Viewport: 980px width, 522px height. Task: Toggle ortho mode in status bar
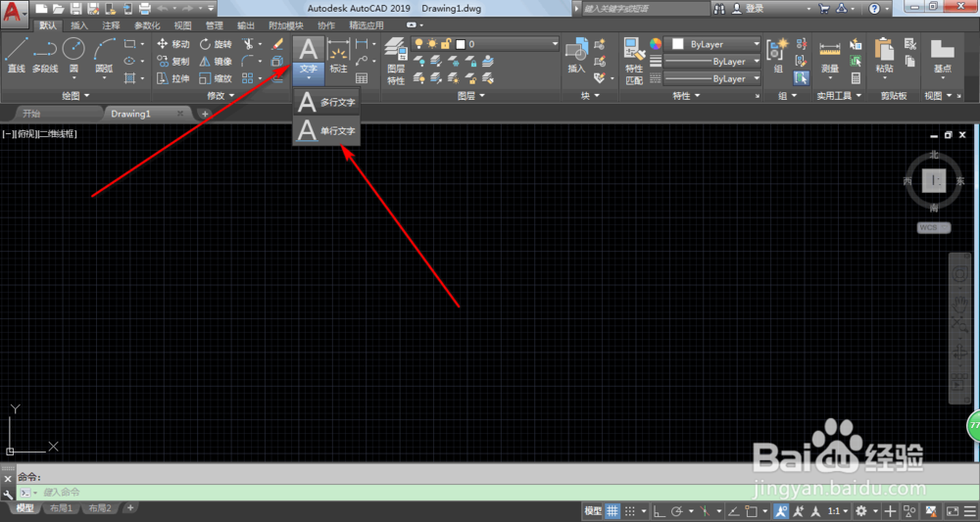[x=660, y=510]
